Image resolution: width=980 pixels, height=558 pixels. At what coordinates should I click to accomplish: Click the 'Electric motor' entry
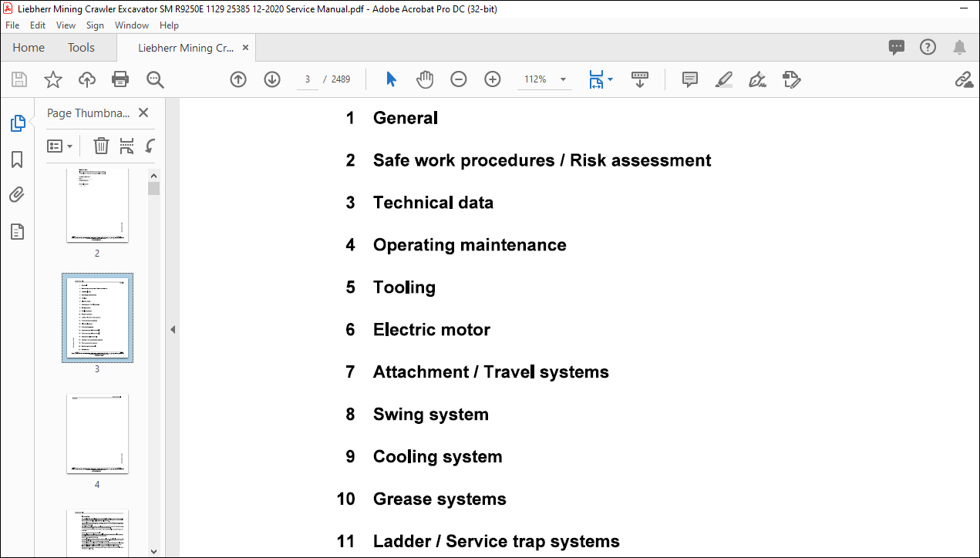coord(432,330)
